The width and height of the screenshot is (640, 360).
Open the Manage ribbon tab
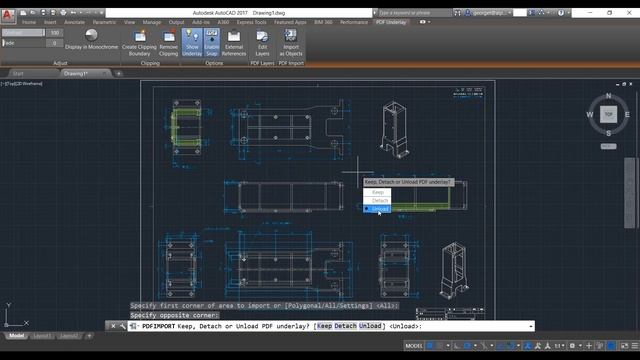(x=151, y=22)
